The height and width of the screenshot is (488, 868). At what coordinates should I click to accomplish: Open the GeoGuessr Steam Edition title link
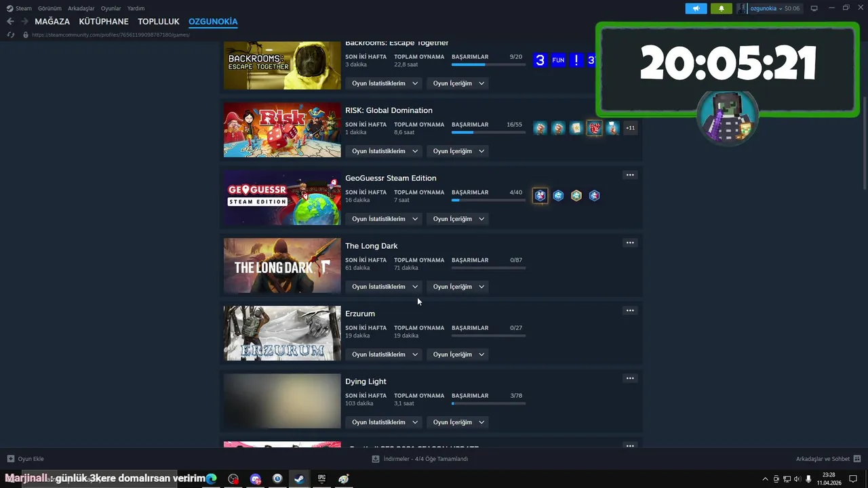click(x=391, y=178)
